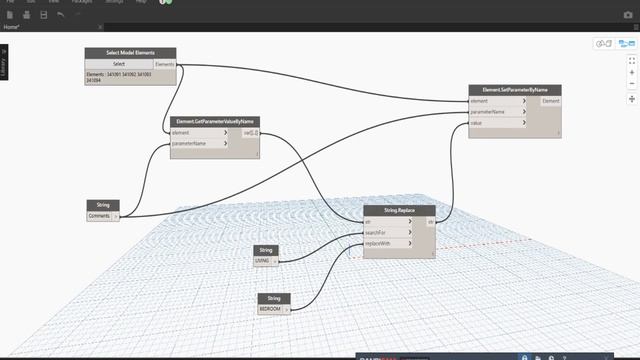
Task: Click the Select Model Elements node title
Action: click(131, 53)
